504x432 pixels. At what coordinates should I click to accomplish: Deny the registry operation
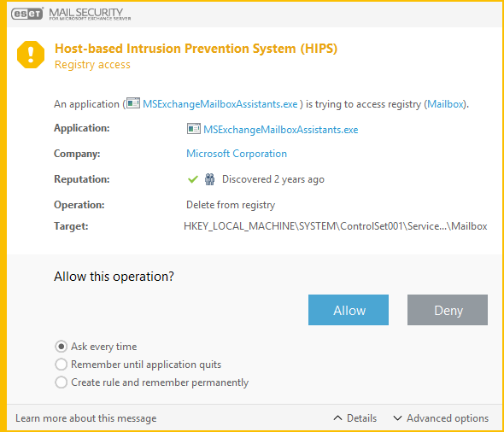coord(448,310)
